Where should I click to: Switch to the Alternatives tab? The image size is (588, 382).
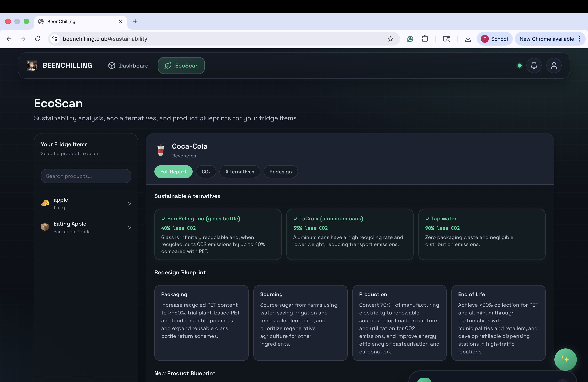point(239,172)
